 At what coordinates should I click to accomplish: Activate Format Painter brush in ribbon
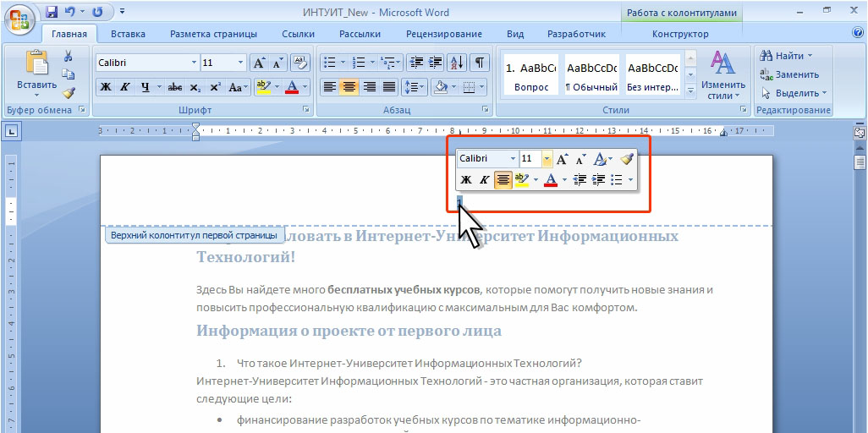click(x=68, y=92)
